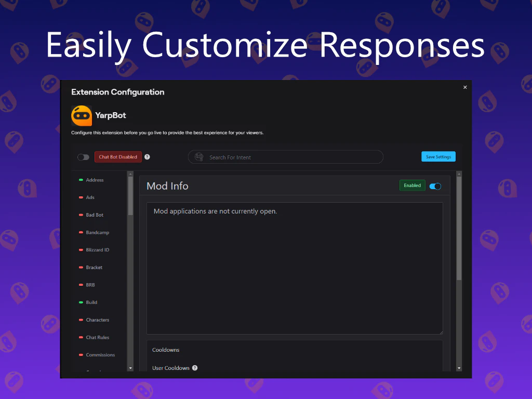Select the Commissions intent
The width and height of the screenshot is (532, 399).
pos(100,355)
